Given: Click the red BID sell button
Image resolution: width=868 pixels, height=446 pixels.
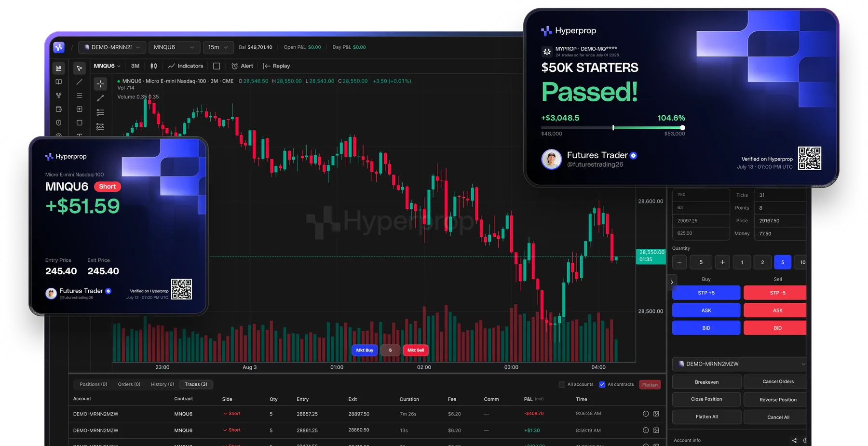Looking at the screenshot, I should coord(775,328).
